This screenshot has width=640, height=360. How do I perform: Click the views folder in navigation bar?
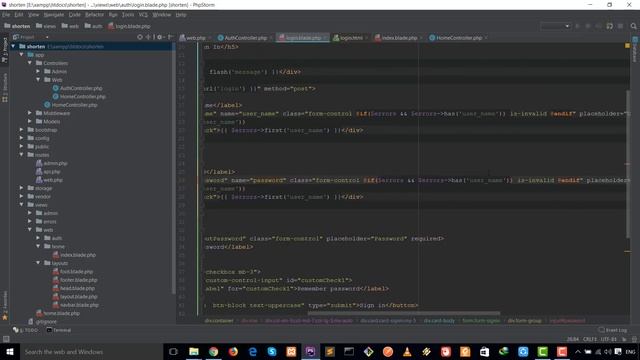(x=46, y=26)
